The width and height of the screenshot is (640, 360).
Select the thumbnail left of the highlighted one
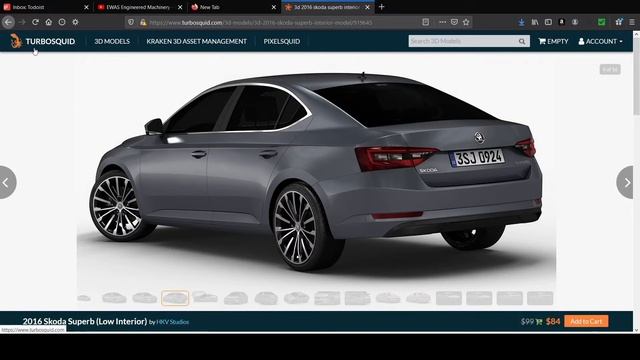[x=144, y=298]
